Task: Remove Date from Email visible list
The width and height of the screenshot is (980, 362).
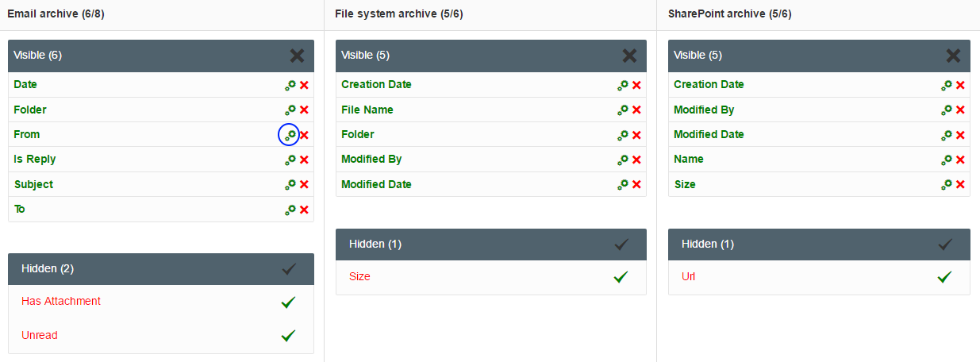Action: (x=304, y=85)
